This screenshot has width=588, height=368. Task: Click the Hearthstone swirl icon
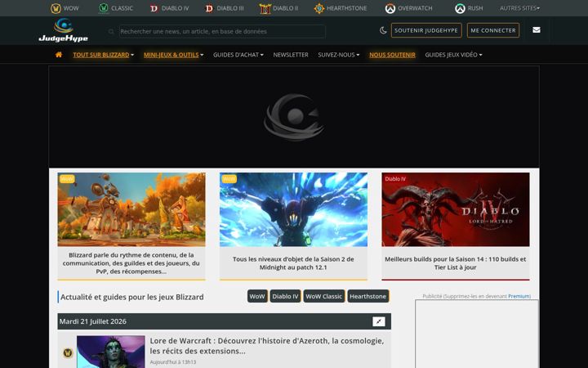(x=319, y=8)
